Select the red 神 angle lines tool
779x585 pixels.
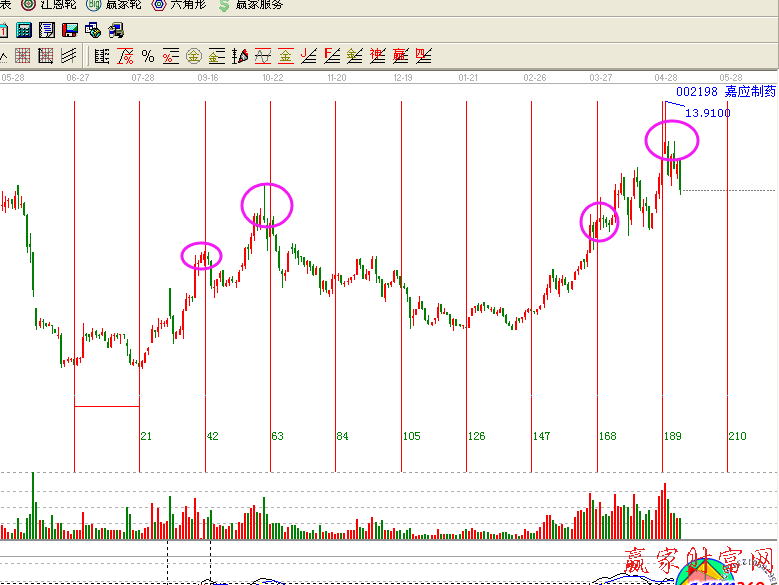pyautogui.click(x=377, y=55)
